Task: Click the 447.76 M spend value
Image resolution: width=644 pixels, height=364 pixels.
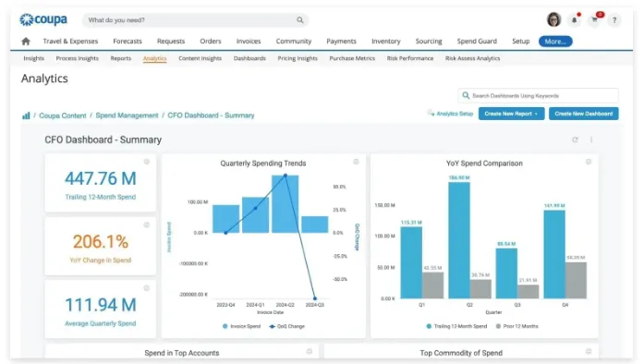Action: tap(101, 178)
